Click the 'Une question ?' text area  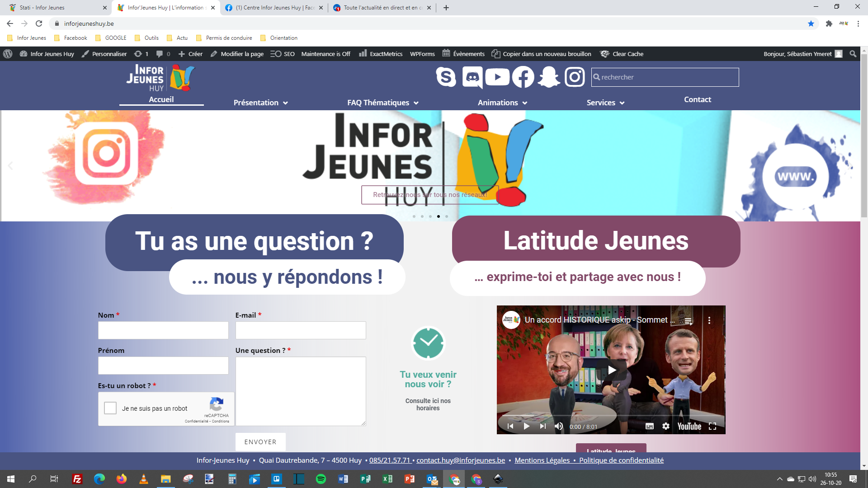[x=301, y=391]
